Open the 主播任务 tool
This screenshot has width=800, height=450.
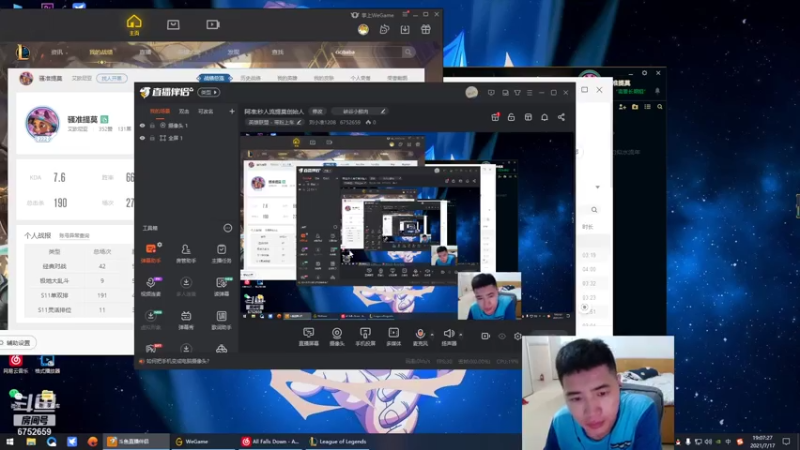coord(221,253)
